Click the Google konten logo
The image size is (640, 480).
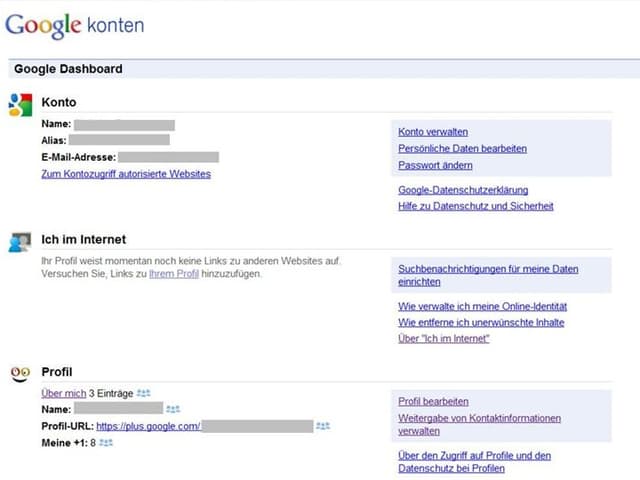tap(75, 26)
